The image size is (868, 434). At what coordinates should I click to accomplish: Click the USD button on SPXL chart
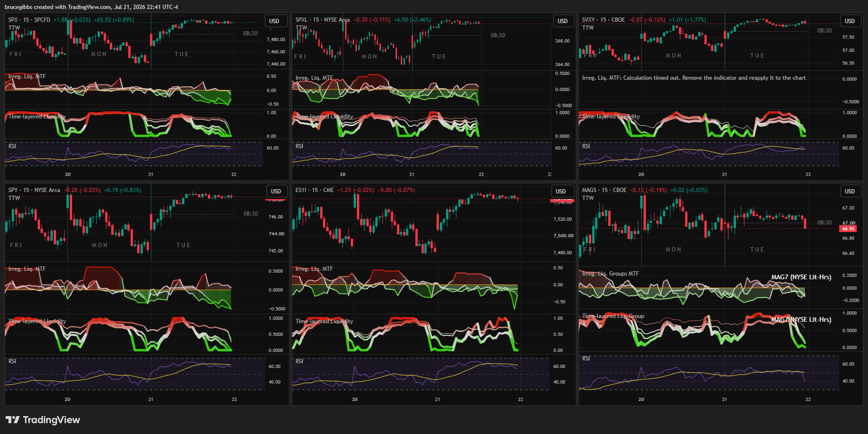pos(562,21)
